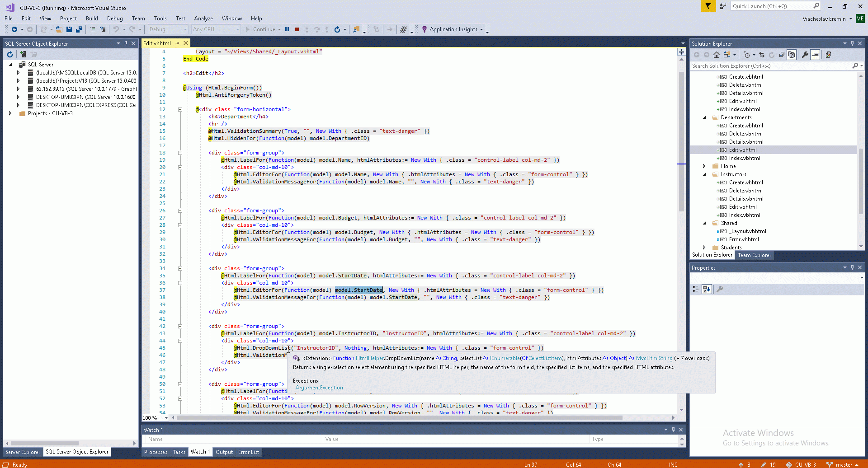This screenshot has height=468, width=868.
Task: Click the Pending Changes Filter clock icon
Action: (747, 55)
